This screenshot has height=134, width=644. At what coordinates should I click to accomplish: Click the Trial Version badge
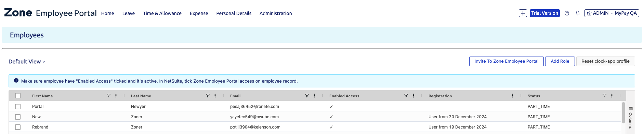click(x=544, y=13)
